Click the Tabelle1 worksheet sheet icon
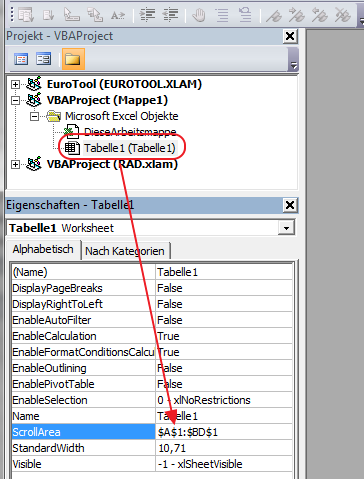The height and width of the screenshot is (479, 364). 72,148
